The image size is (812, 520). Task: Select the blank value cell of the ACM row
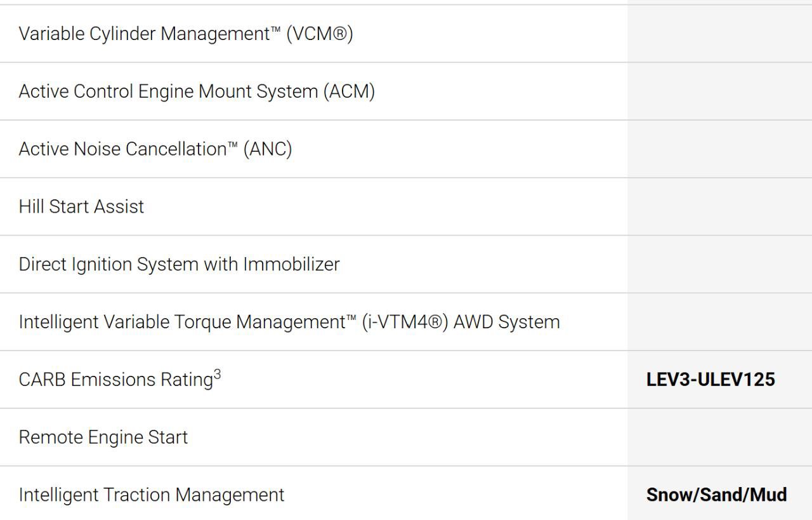720,91
